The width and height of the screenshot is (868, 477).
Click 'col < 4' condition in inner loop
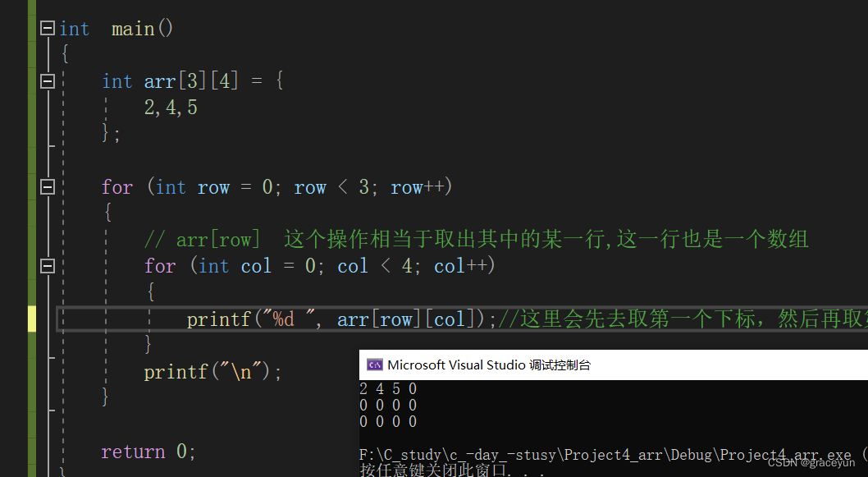pos(375,267)
